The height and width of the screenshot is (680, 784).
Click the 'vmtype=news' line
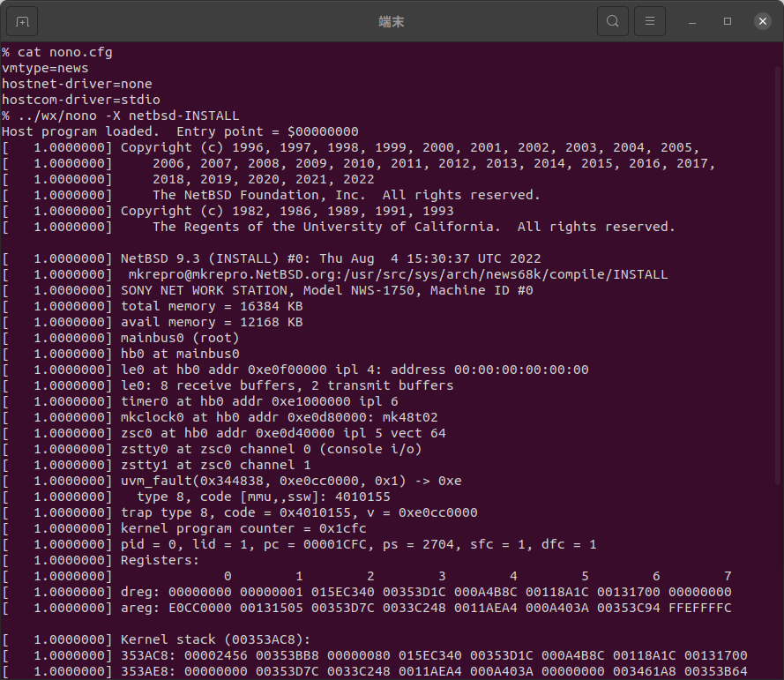click(45, 68)
